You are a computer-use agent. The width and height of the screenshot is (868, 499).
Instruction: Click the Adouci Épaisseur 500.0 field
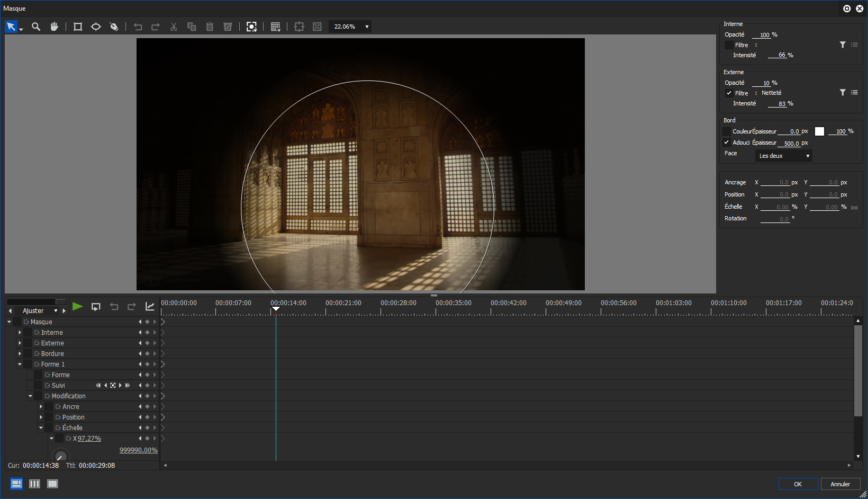tap(789, 143)
